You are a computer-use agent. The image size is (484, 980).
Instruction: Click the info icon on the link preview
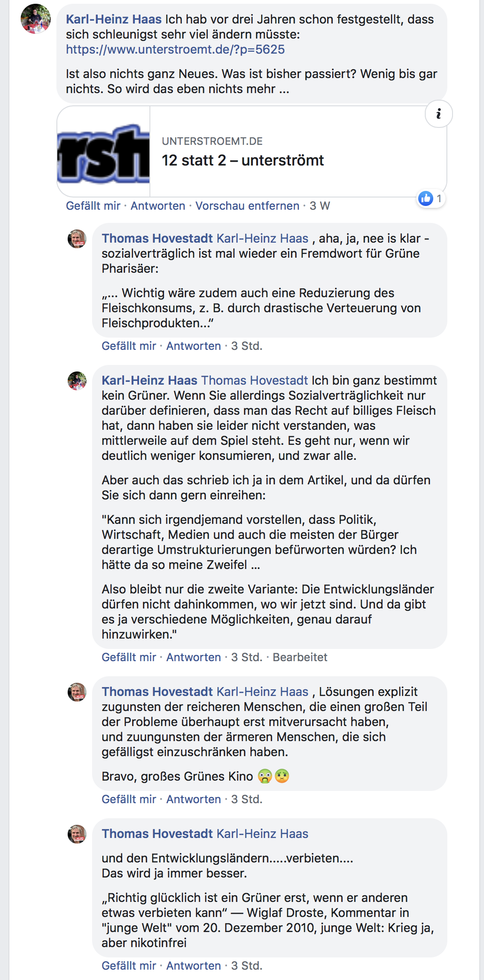[438, 114]
